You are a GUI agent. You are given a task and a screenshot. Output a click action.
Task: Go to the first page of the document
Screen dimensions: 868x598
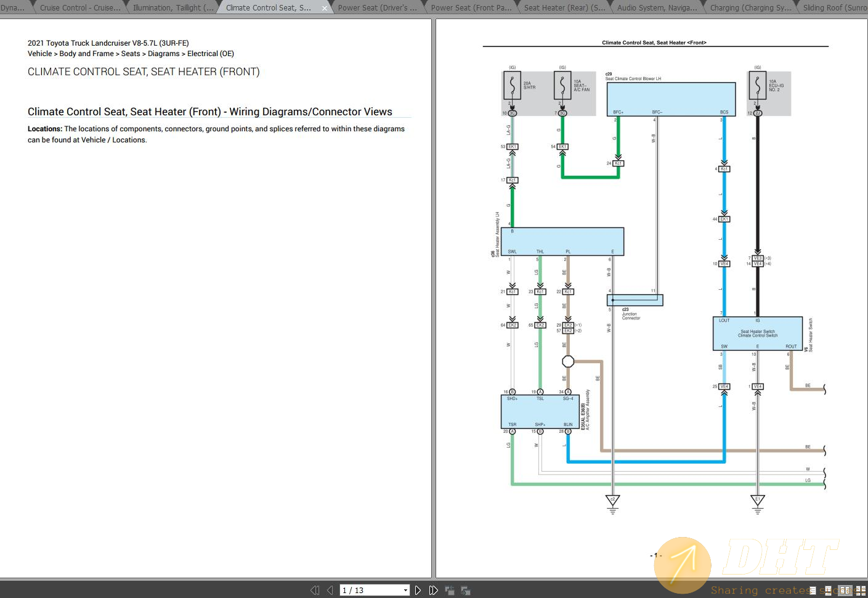(315, 590)
